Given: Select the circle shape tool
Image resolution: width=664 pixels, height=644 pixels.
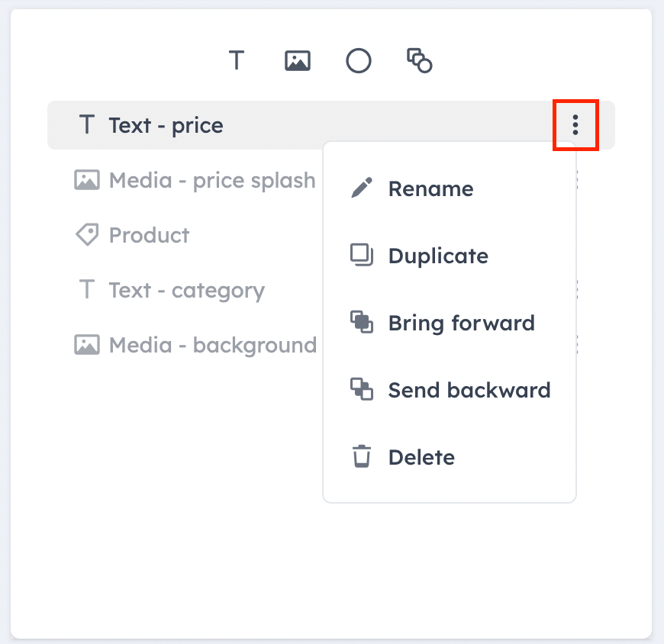Looking at the screenshot, I should 359,60.
